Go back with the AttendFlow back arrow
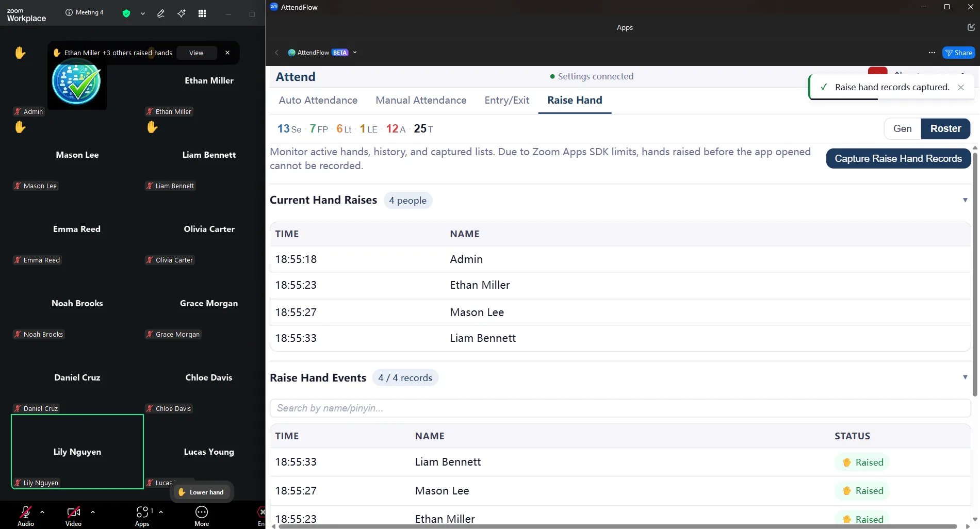 [277, 53]
